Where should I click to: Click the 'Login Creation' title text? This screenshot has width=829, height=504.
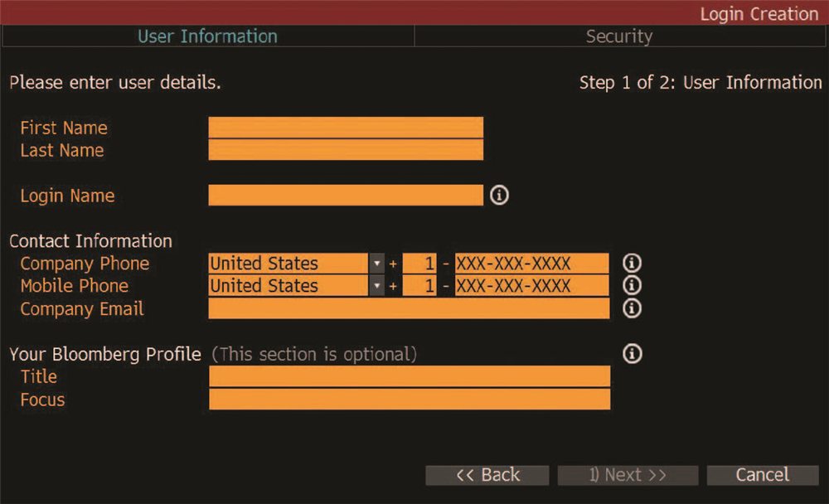(759, 14)
